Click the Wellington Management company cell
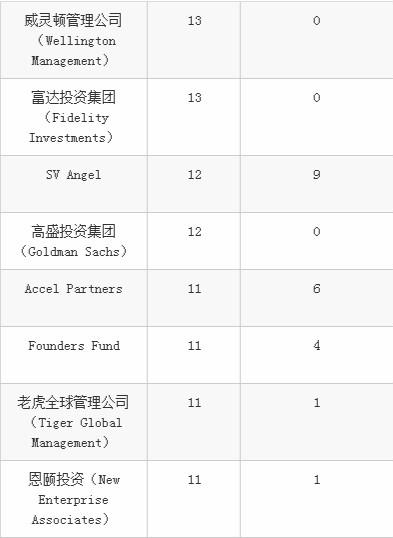This screenshot has width=393, height=538. [73, 40]
